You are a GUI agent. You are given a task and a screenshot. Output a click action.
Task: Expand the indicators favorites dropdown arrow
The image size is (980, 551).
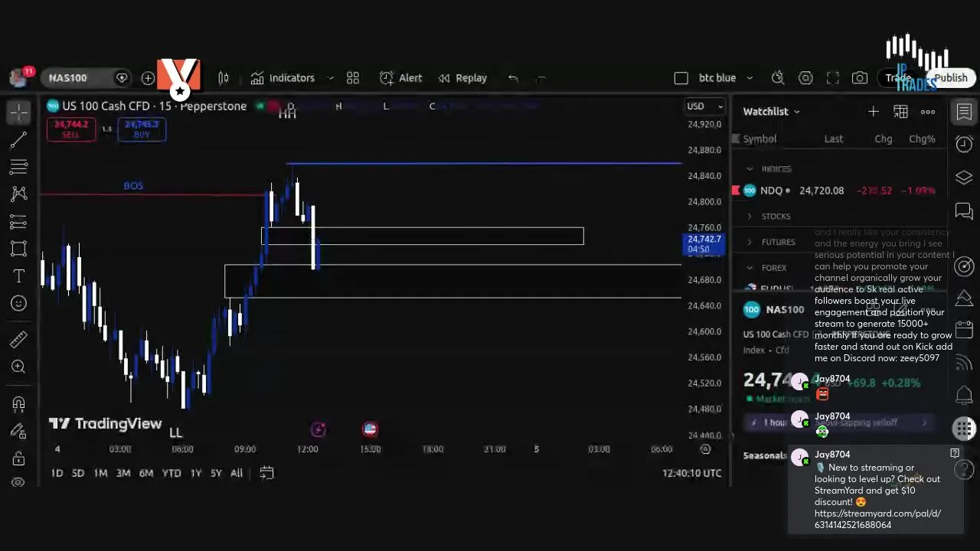(331, 78)
